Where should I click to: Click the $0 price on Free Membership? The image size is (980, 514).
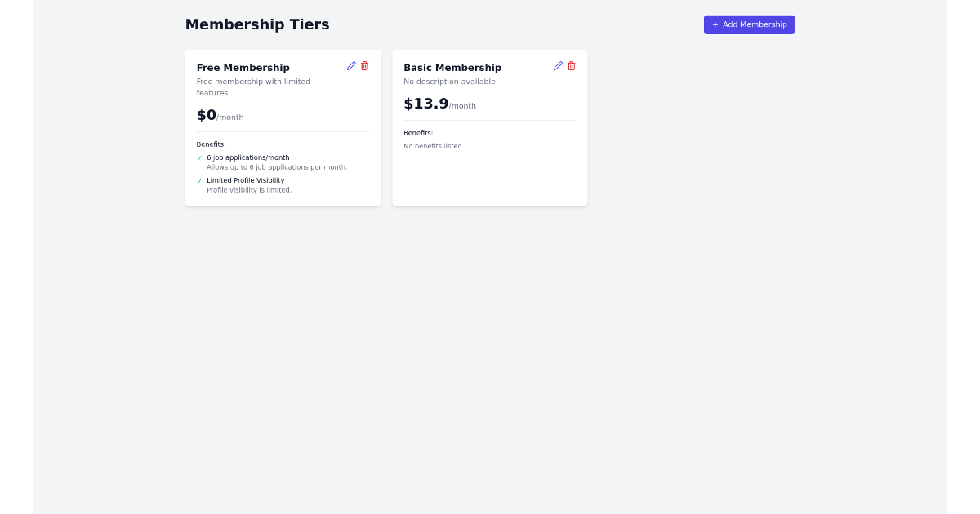[x=206, y=115]
